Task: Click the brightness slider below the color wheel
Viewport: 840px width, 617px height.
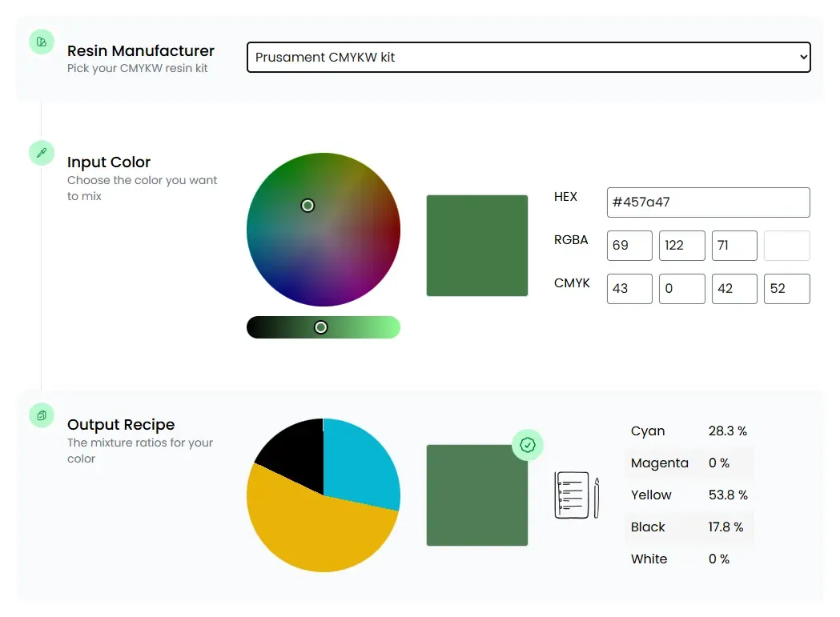Action: [322, 327]
